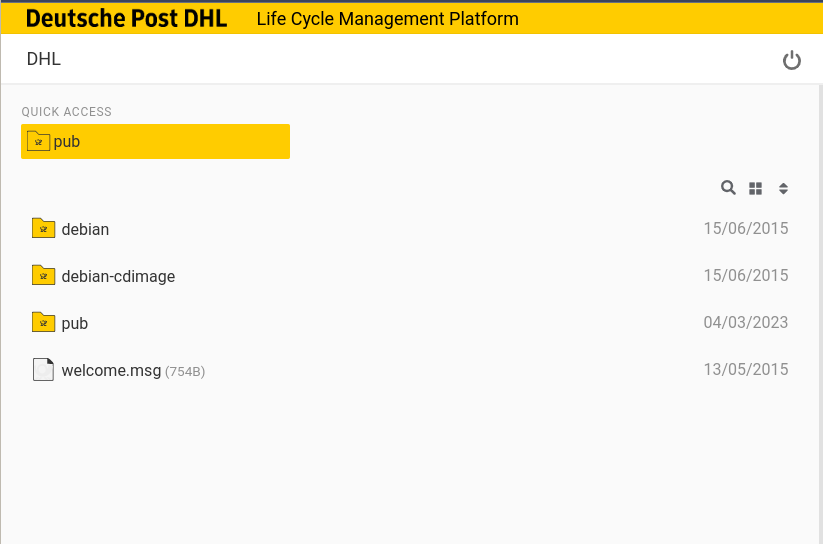The height and width of the screenshot is (544, 823).
Task: Open the debian-cdimage folder name
Action: [x=118, y=276]
